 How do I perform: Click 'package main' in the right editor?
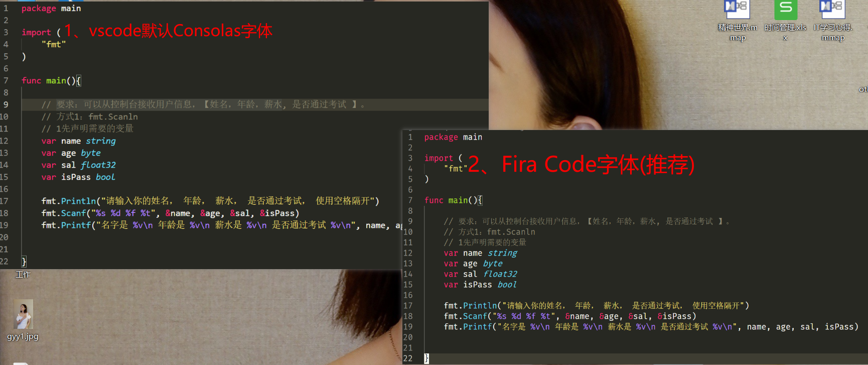coord(453,137)
